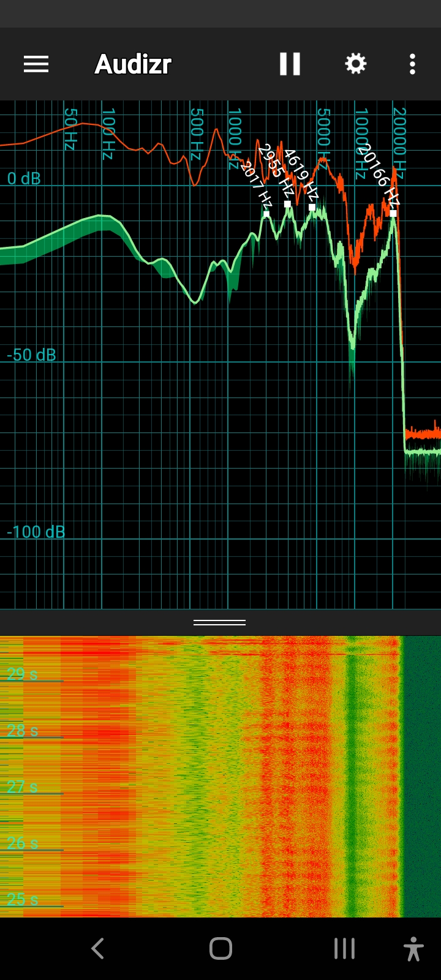Open the recent apps switcher
The width and height of the screenshot is (441, 980).
[344, 949]
